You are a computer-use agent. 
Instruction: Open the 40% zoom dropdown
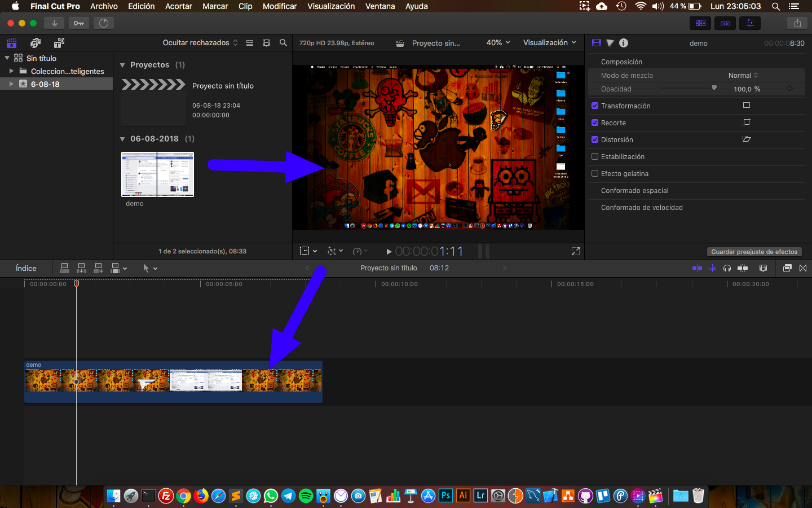coord(498,43)
